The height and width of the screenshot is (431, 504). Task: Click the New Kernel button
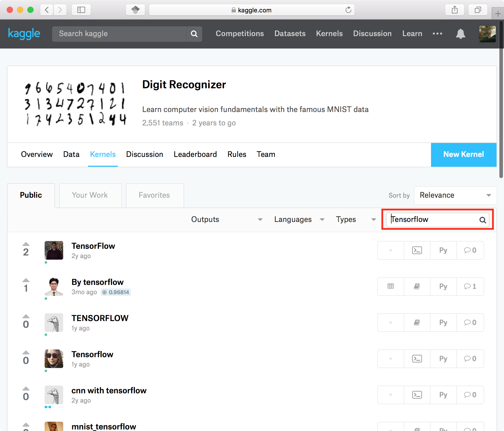pos(464,154)
